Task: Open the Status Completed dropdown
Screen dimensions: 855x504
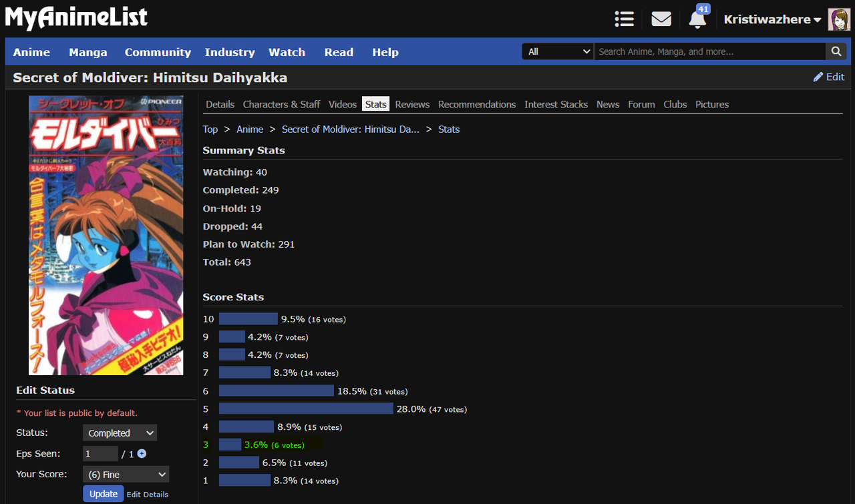Action: click(120, 433)
